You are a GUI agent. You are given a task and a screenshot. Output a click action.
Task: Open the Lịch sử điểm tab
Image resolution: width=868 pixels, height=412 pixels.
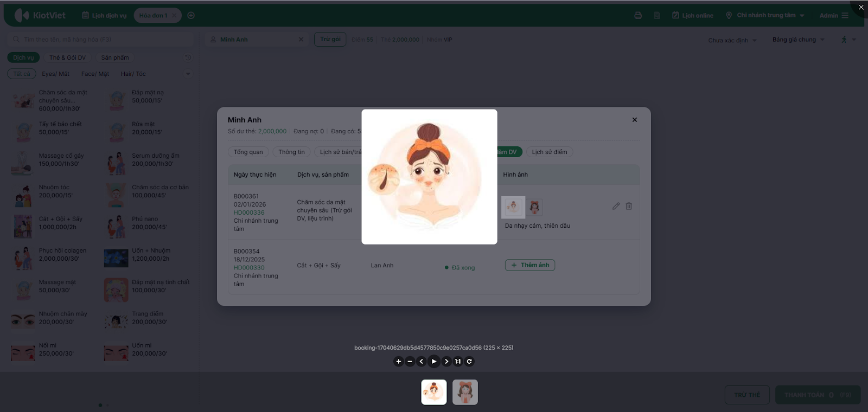550,152
